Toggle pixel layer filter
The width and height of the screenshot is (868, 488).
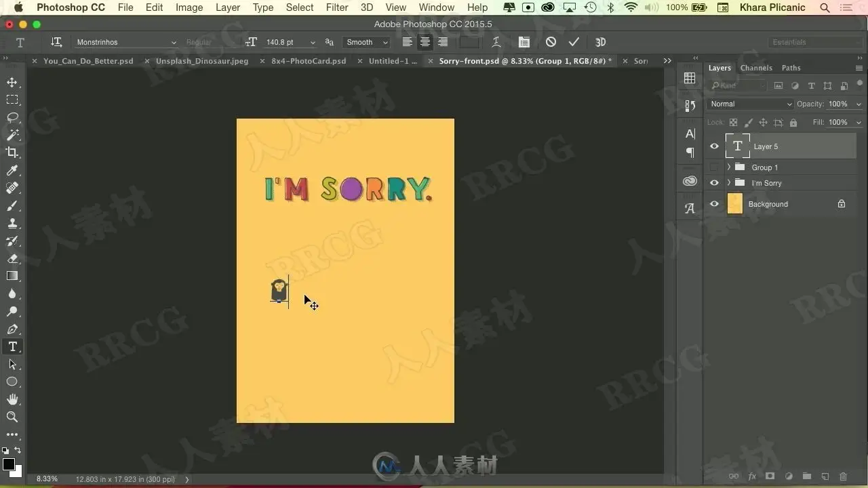click(x=778, y=86)
